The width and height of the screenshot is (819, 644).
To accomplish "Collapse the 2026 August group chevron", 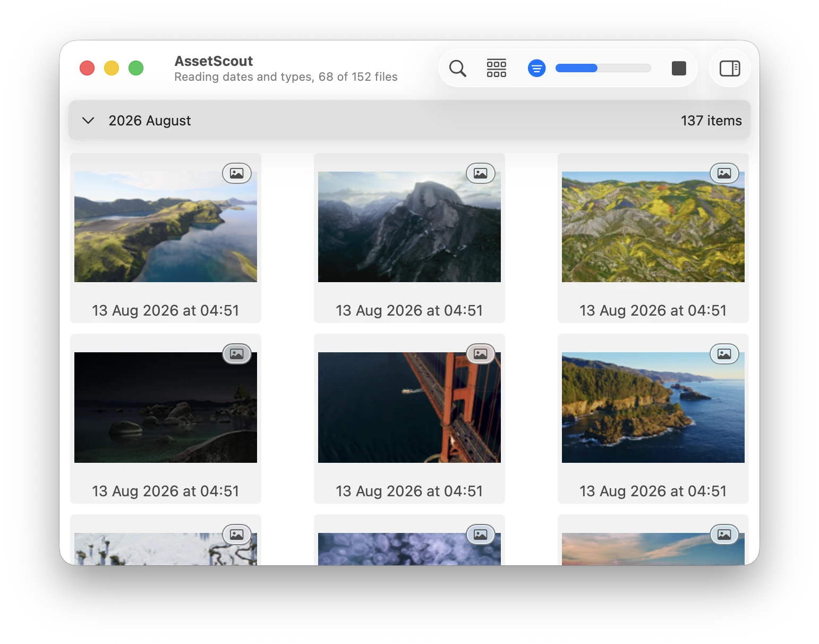I will [x=88, y=121].
